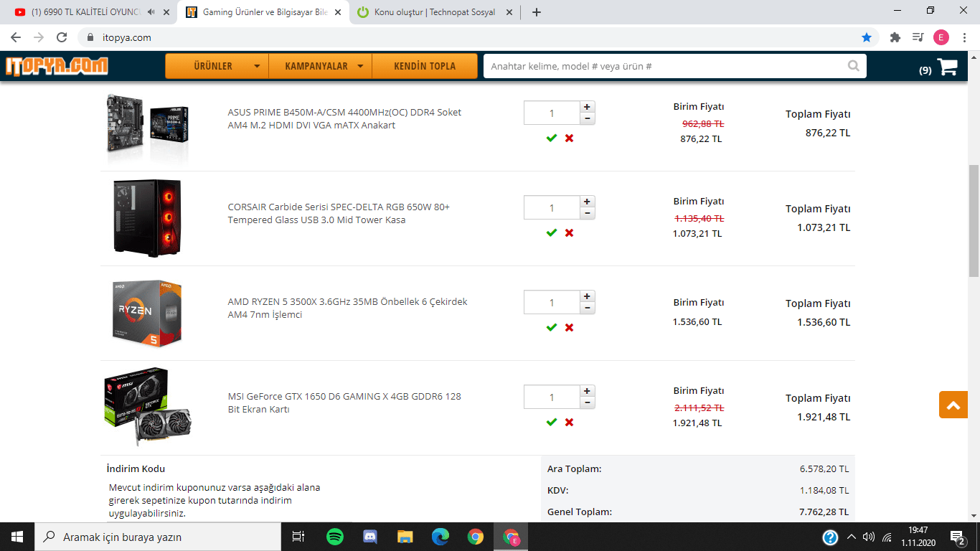
Task: Click the quantity field for AMD RYZEN 5
Action: (551, 302)
